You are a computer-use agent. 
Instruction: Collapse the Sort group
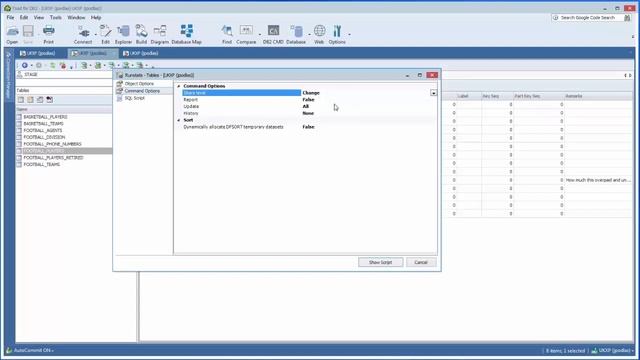(x=178, y=120)
